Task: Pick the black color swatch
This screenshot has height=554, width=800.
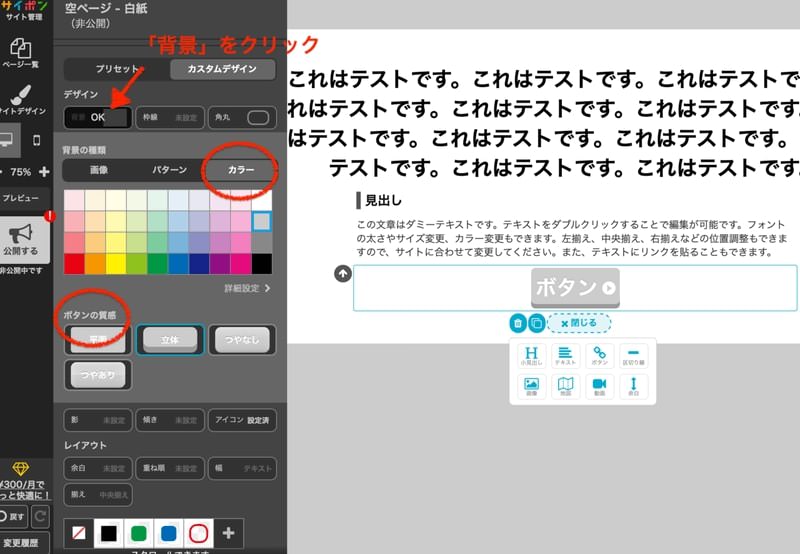Action: tap(262, 264)
